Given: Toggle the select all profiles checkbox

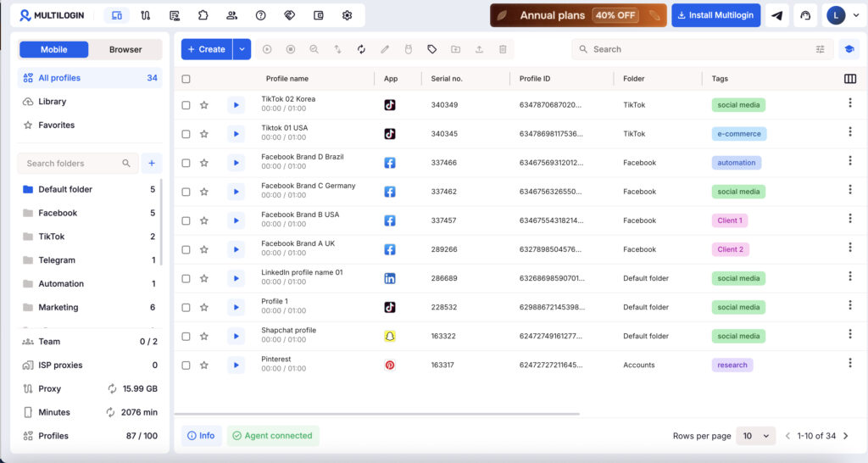Looking at the screenshot, I should pos(186,79).
